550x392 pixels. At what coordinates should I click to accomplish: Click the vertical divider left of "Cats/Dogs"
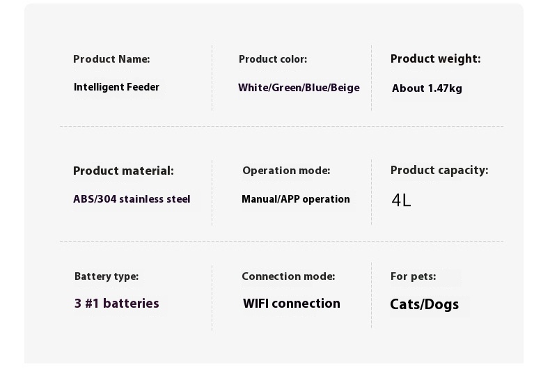371,295
